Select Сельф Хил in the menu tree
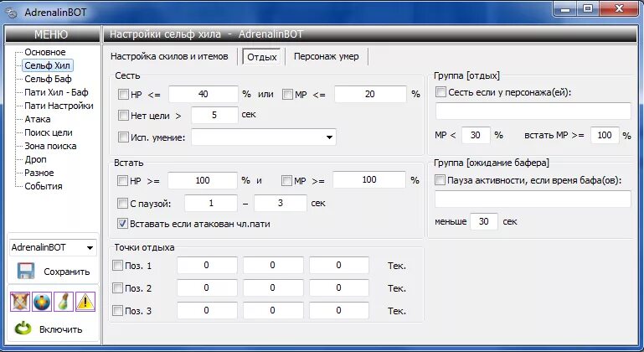The image size is (644, 352). (47, 65)
